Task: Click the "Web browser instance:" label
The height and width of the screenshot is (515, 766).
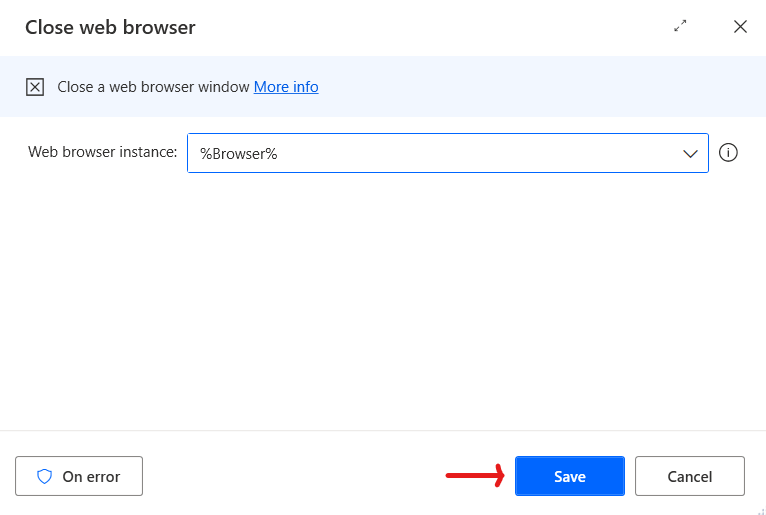Action: tap(102, 153)
